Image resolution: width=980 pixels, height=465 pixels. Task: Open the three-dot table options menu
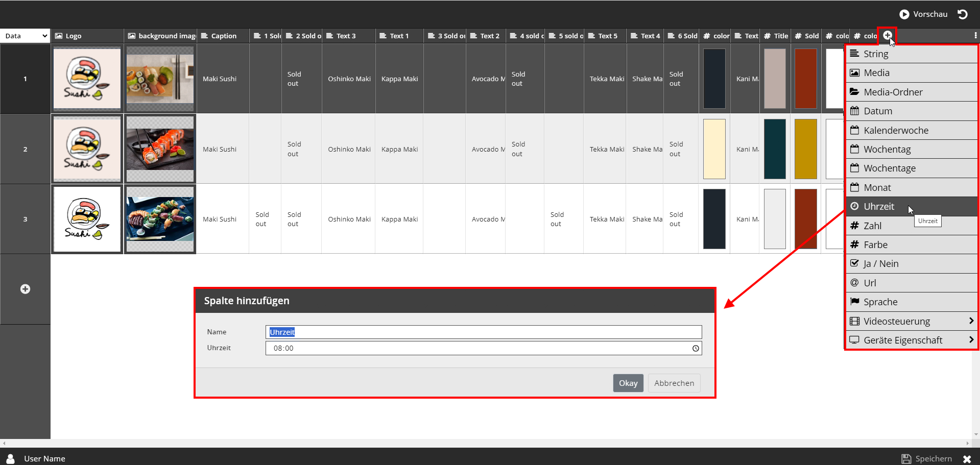click(x=975, y=36)
